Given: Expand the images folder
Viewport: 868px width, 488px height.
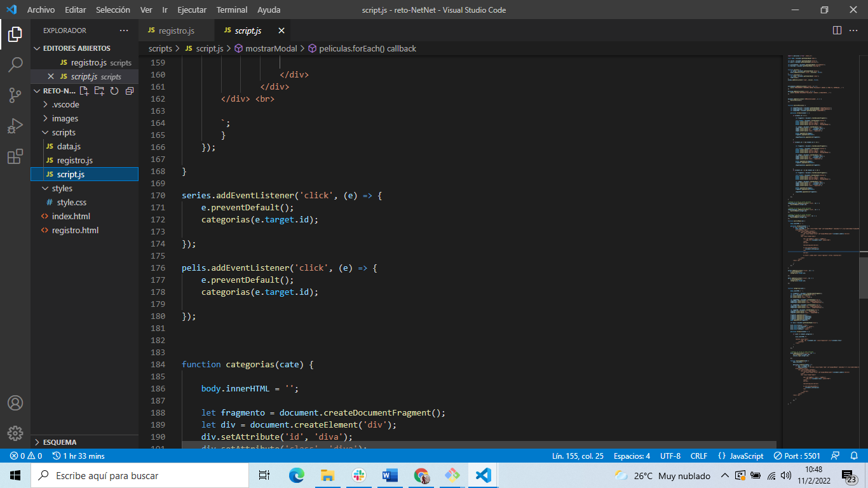Looking at the screenshot, I should pos(85,119).
